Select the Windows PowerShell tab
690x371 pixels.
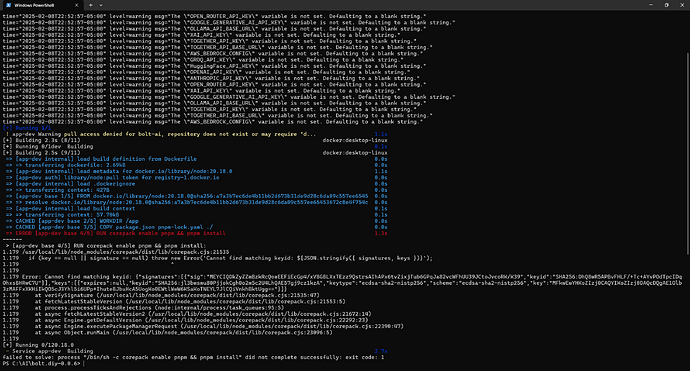click(x=42, y=5)
